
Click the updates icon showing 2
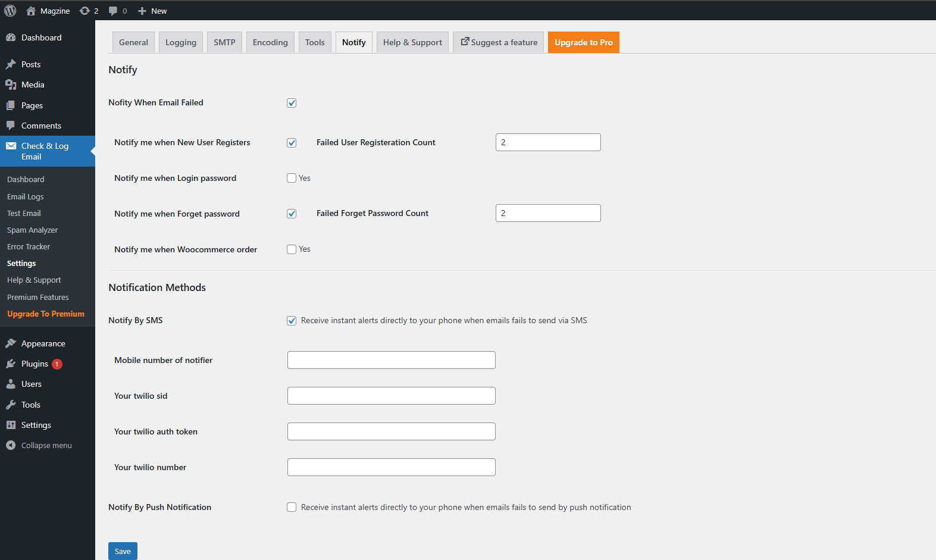tap(84, 11)
